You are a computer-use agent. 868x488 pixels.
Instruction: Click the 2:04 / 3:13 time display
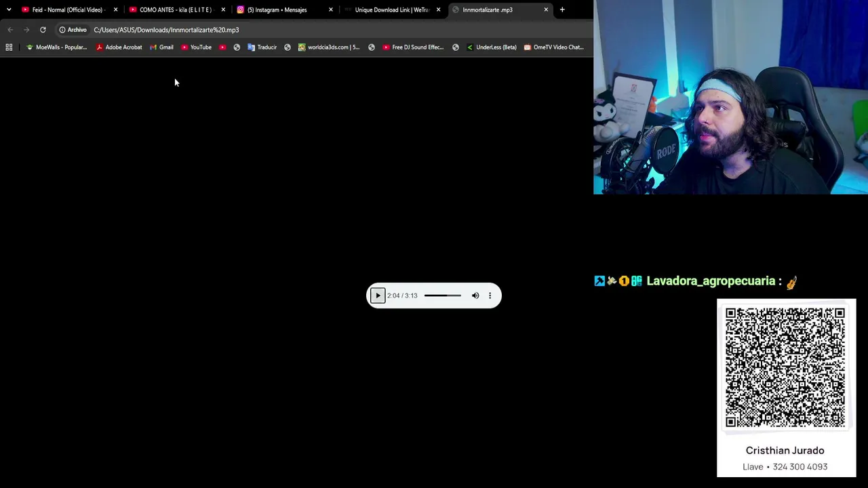click(402, 296)
